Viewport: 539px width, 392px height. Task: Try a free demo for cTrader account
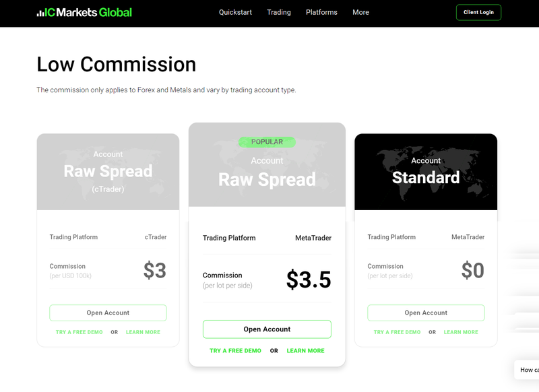coord(79,332)
